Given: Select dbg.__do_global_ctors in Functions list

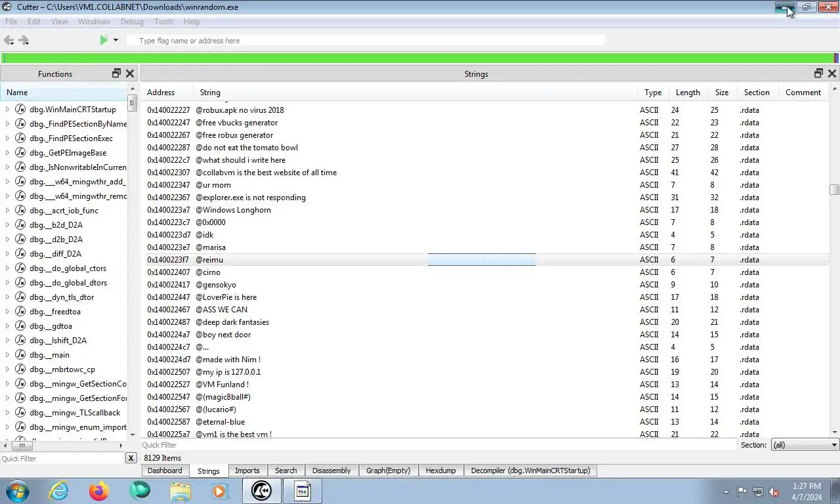Looking at the screenshot, I should click(x=68, y=268).
